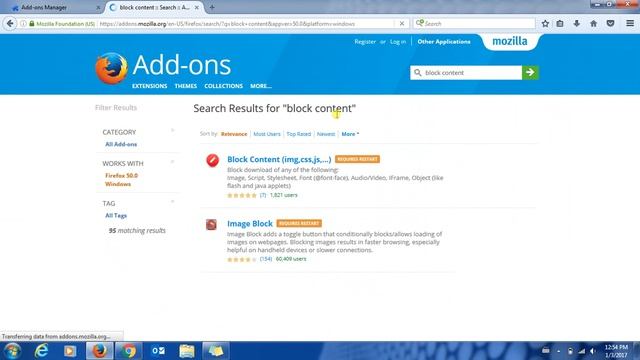This screenshot has width=640, height=360.
Task: Close the block content search tab
Action: point(196,7)
